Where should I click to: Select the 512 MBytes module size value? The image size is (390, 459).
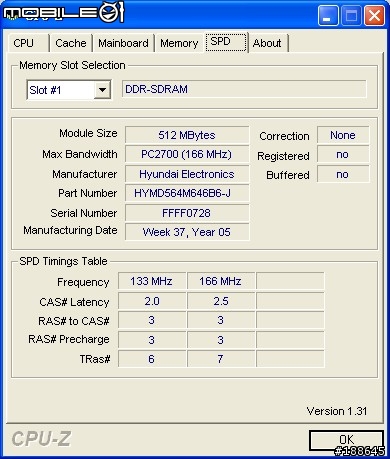coord(187,135)
